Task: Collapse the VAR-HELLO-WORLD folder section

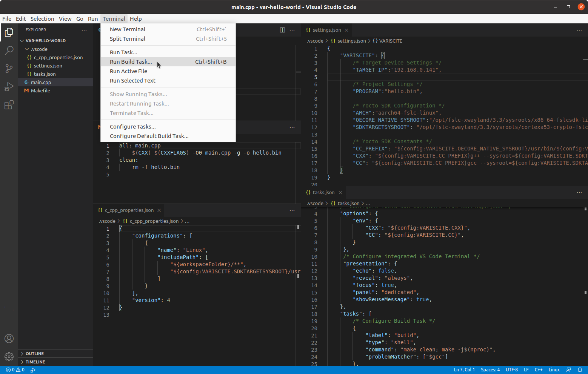Action: 22,41
